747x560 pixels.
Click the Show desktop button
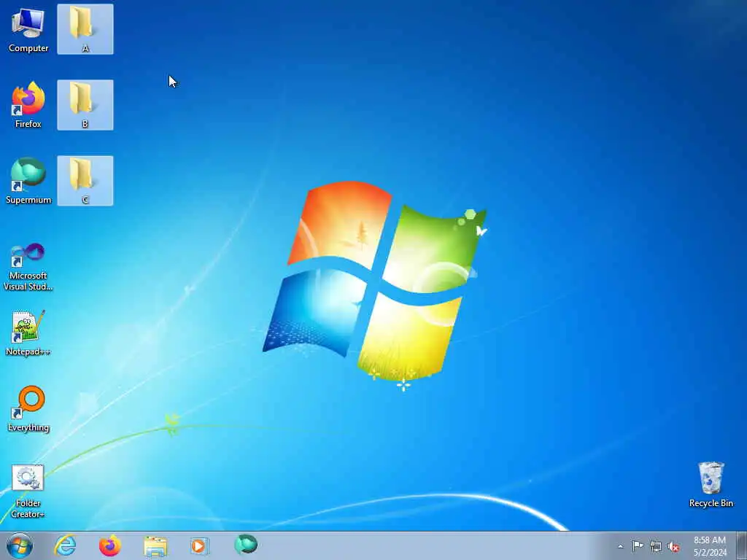(742, 546)
